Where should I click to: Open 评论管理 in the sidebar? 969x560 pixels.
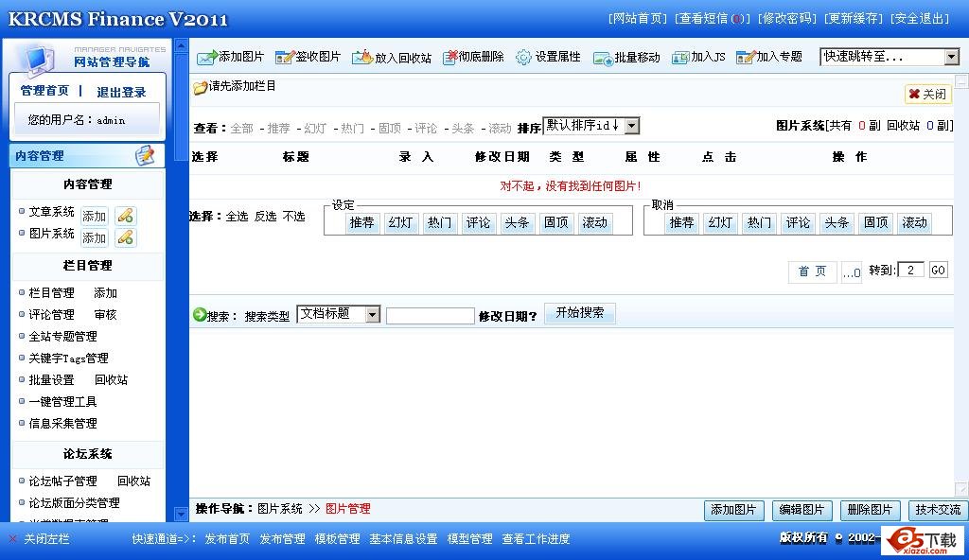click(51, 315)
